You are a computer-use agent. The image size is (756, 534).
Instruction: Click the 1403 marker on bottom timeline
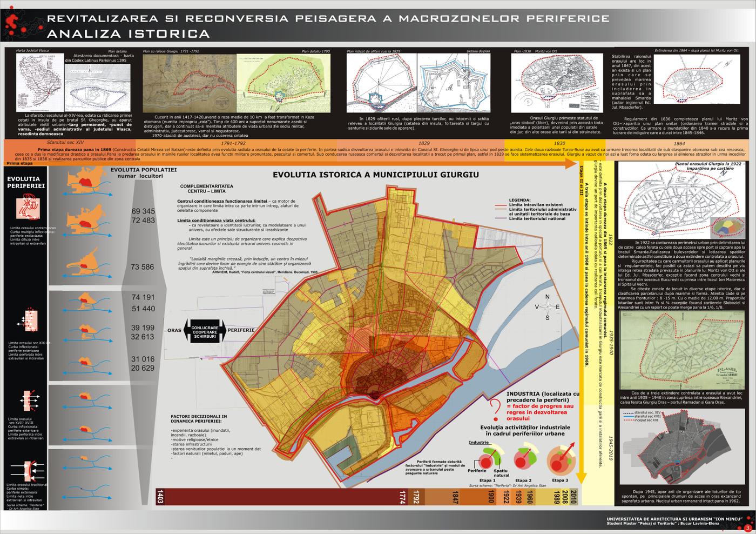[160, 497]
